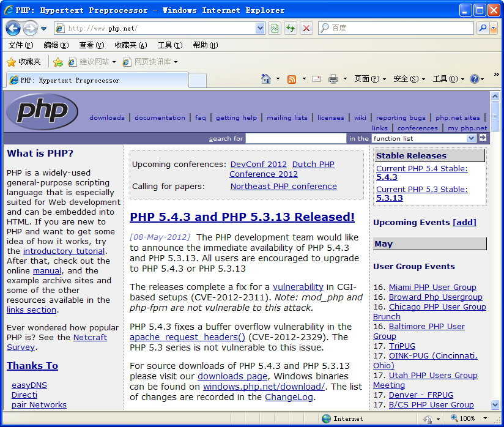Expand the Print options arrow

[345, 79]
